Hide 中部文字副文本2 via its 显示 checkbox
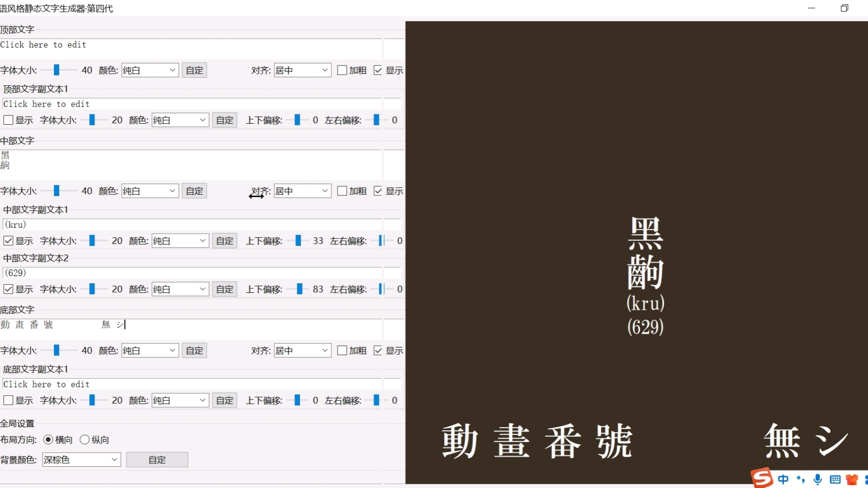 pyautogui.click(x=8, y=289)
